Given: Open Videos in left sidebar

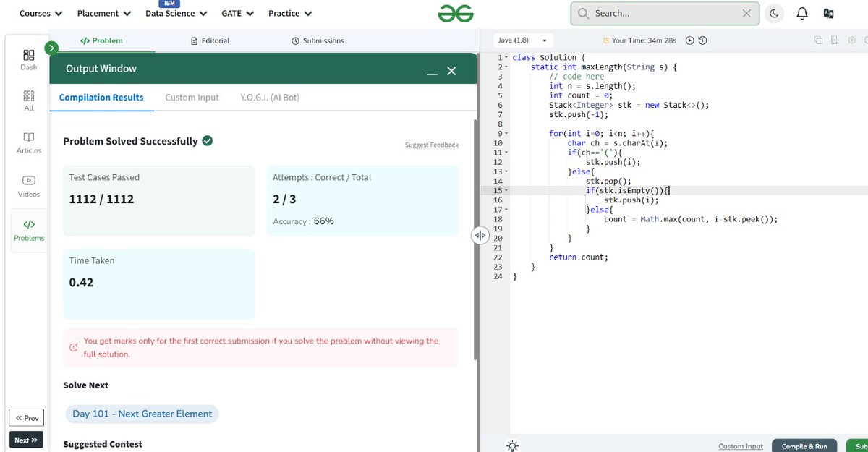Looking at the screenshot, I should 29,187.
